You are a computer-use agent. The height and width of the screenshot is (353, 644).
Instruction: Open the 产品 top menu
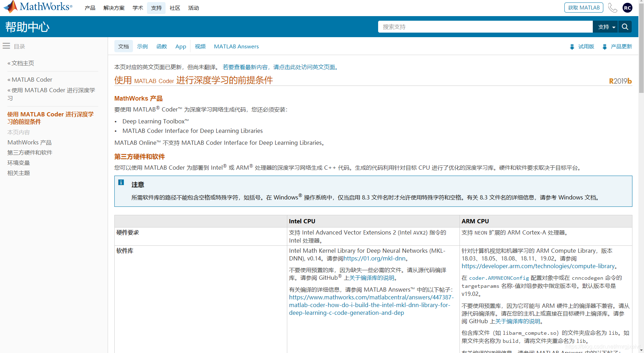[x=90, y=8]
